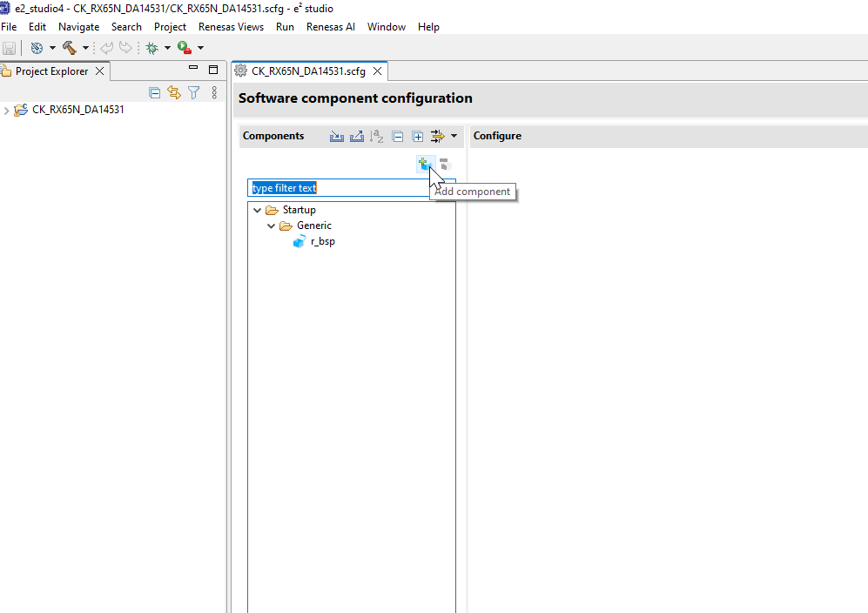
Task: Open the Renesas AI menu
Action: click(x=331, y=27)
